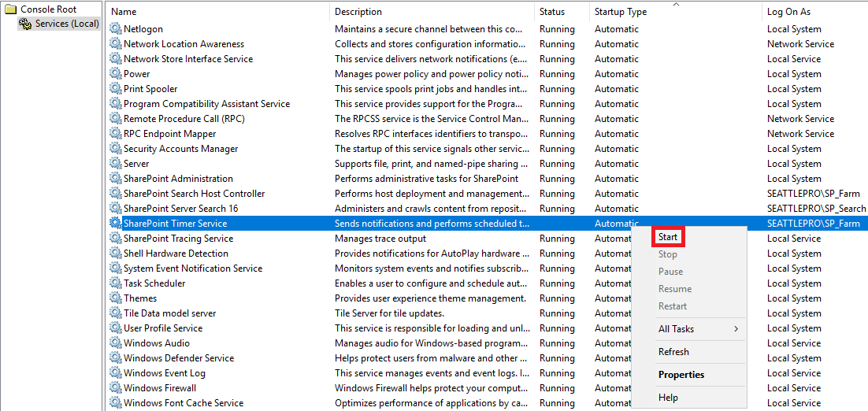868x411 pixels.
Task: Click the SharePoint Timer Service gear icon
Action: [116, 224]
